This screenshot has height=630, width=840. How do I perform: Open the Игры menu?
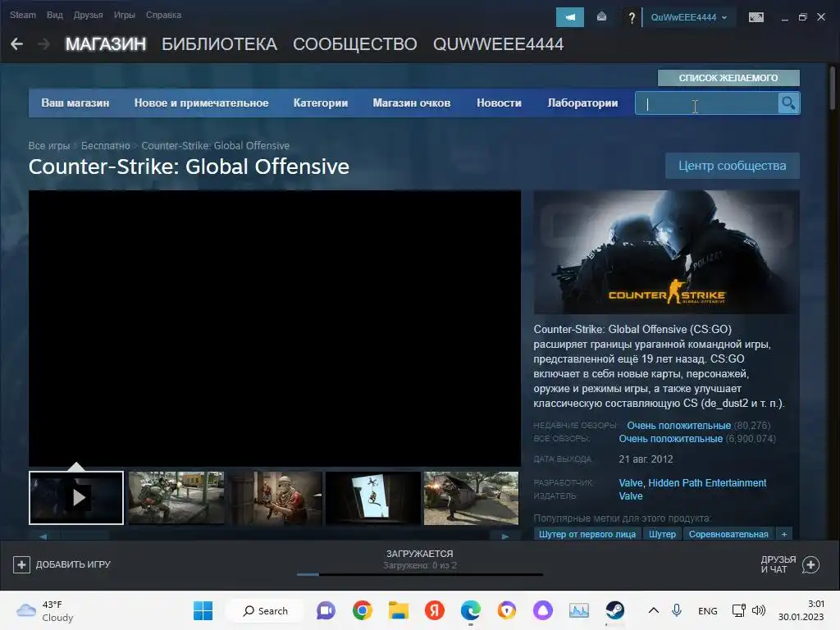125,15
